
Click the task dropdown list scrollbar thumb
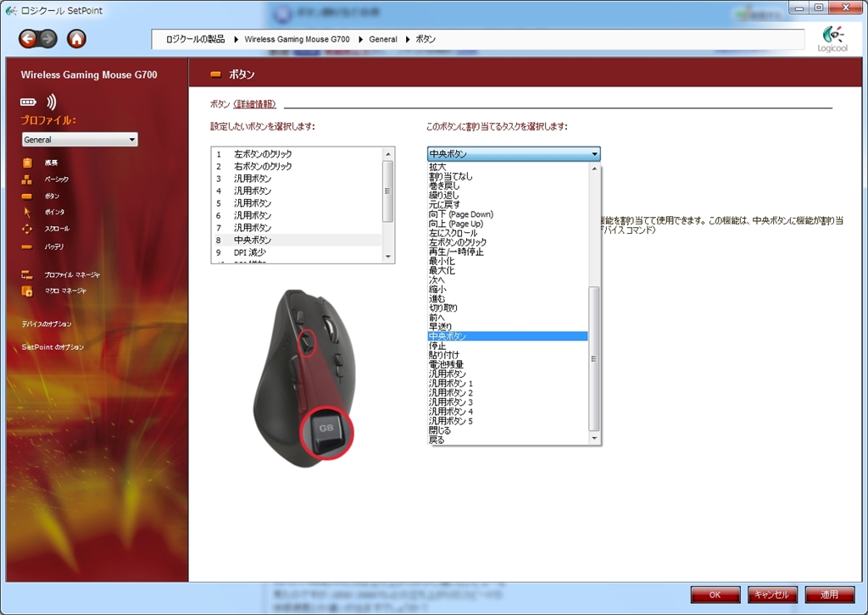tap(594, 358)
